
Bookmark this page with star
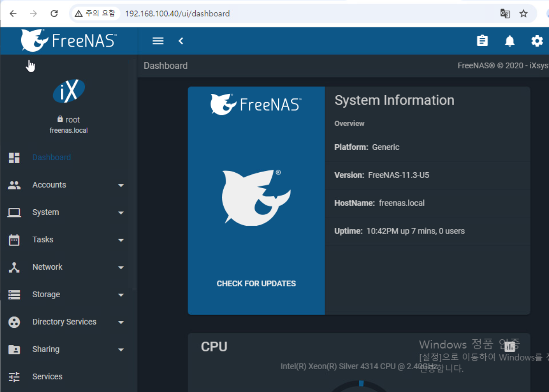point(523,14)
